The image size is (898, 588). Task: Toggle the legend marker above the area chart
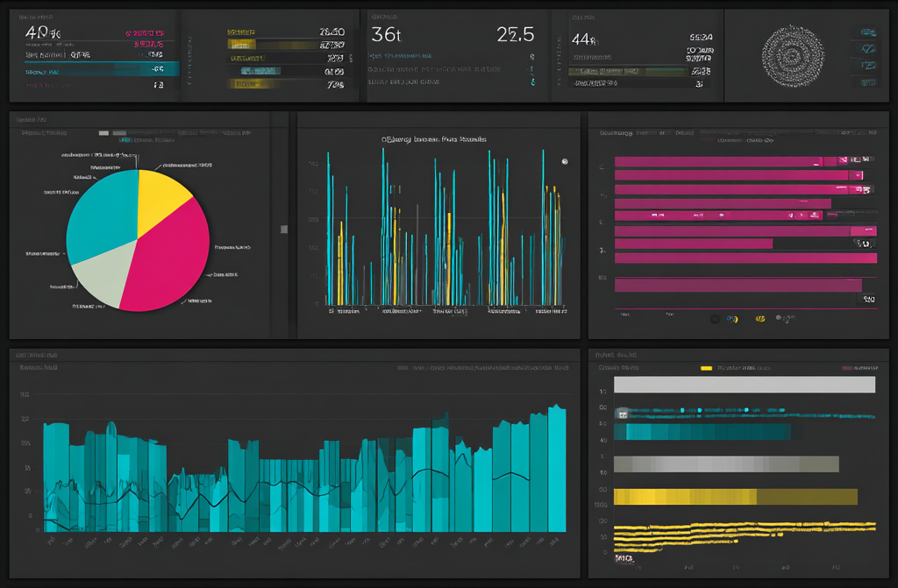coord(403,369)
